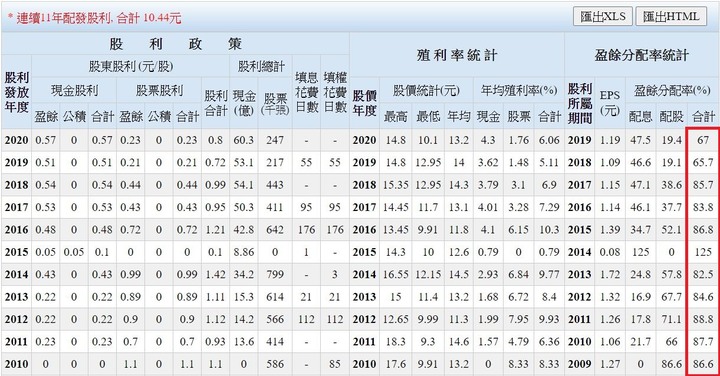Select 2009 in the 股利所屬期間 column
Image resolution: width=720 pixels, height=376 pixels.
pyautogui.click(x=579, y=364)
